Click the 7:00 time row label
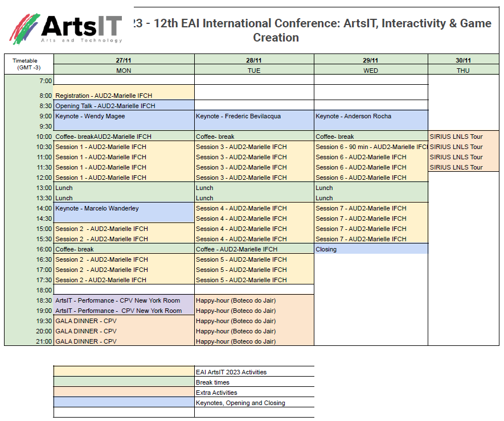Screen dimensions: 504x421 coord(44,81)
